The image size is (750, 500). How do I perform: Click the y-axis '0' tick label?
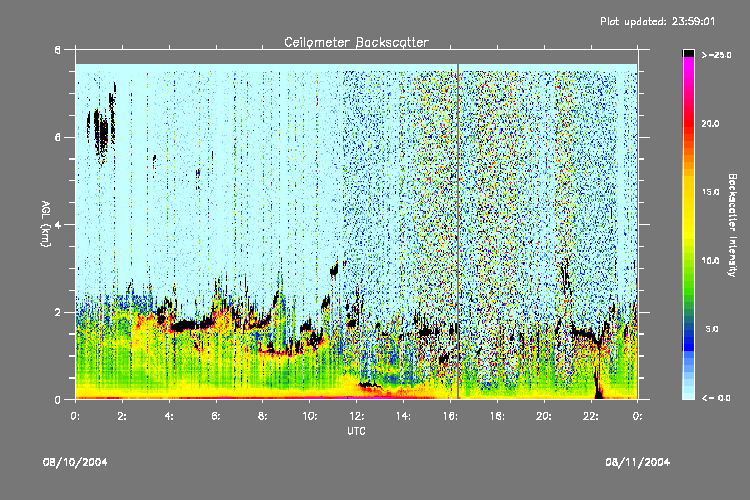pyautogui.click(x=57, y=400)
